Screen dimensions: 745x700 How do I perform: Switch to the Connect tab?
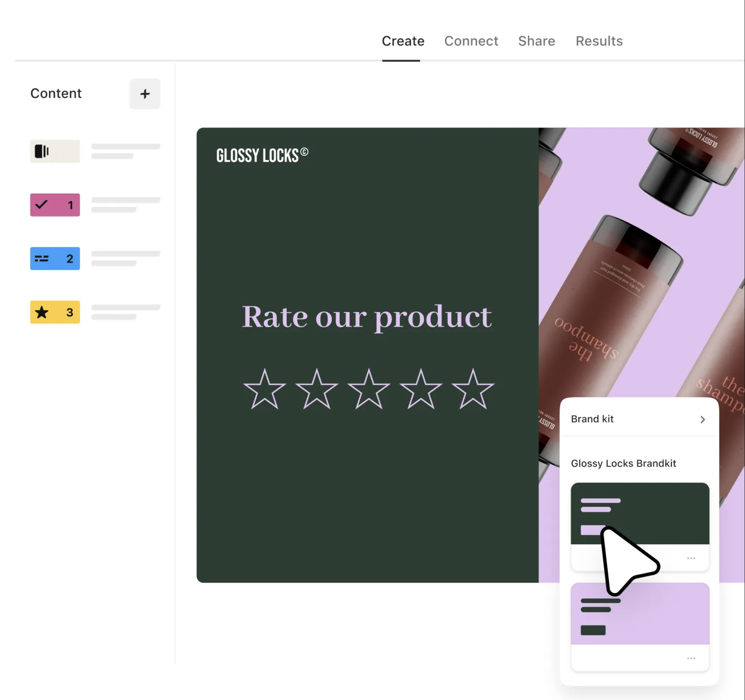coord(471,41)
